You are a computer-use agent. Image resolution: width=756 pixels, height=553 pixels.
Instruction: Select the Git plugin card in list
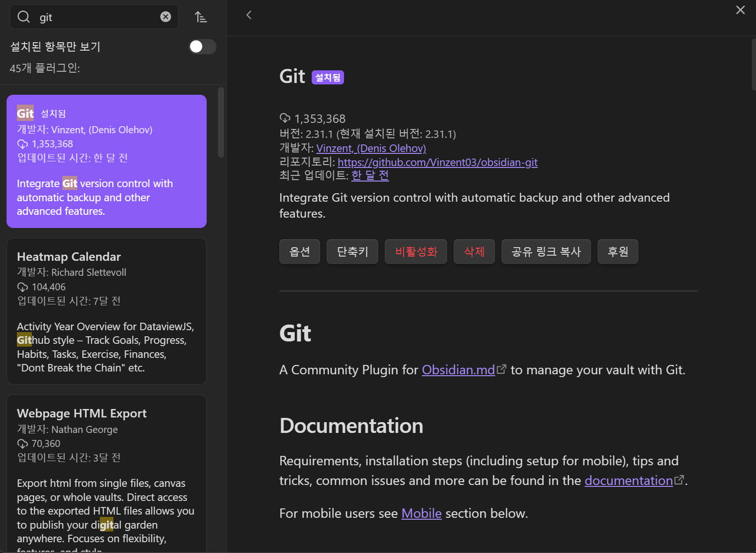click(x=106, y=161)
